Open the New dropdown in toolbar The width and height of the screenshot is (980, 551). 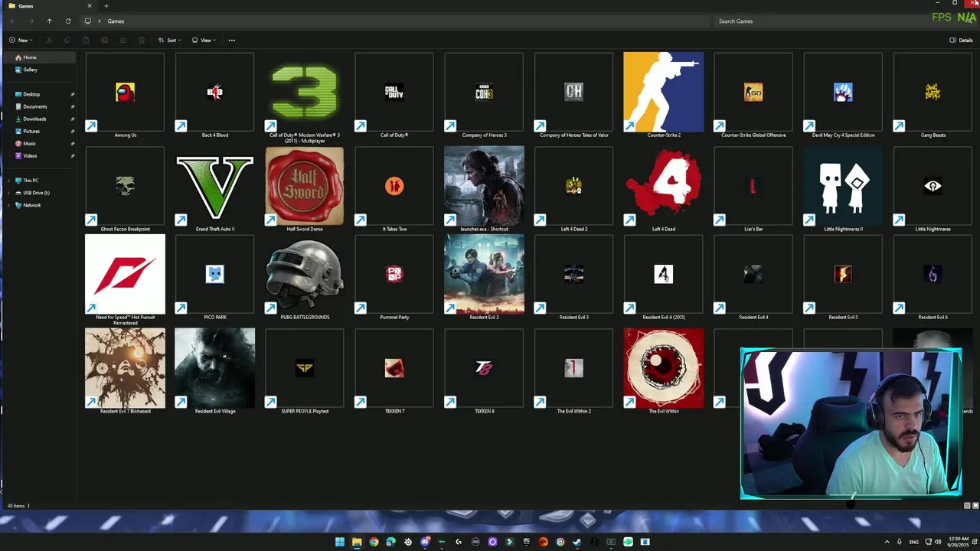tap(21, 40)
